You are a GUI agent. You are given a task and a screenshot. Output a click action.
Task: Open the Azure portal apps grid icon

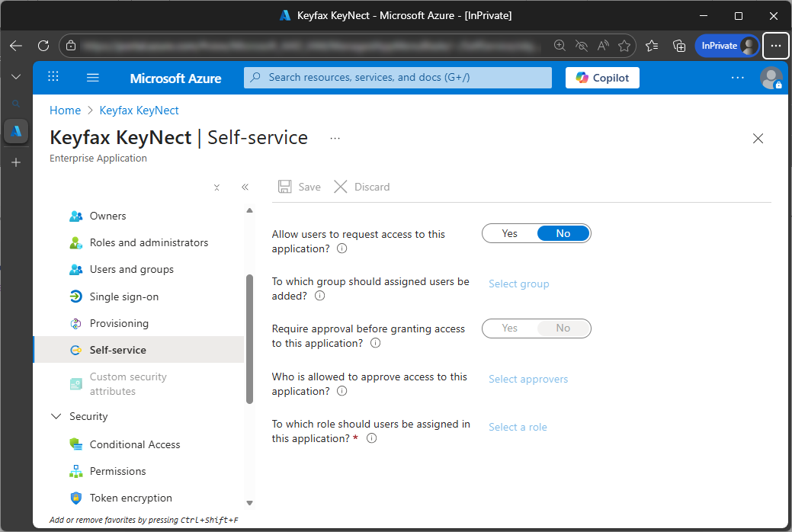pos(53,77)
